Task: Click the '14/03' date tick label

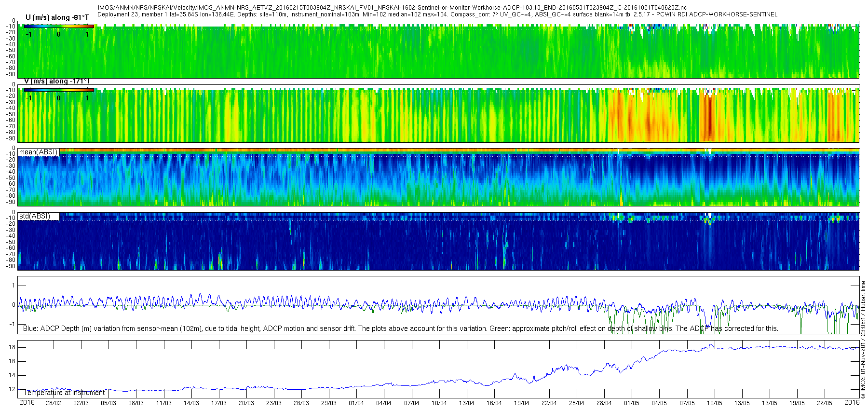Action: point(191,403)
